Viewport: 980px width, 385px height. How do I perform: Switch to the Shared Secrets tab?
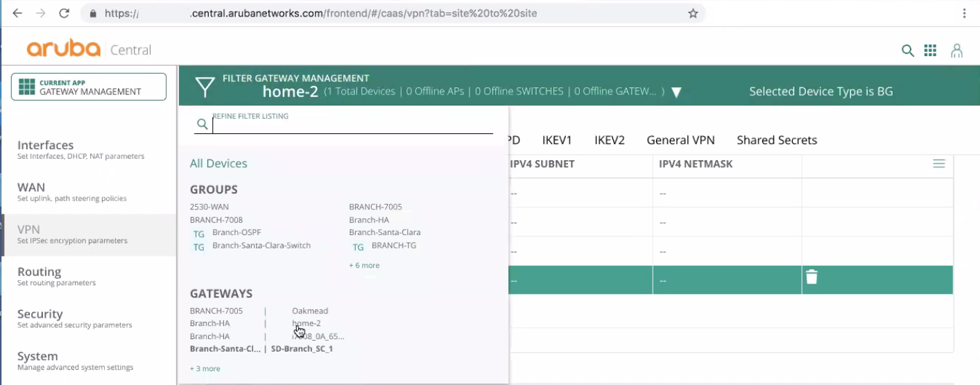777,140
